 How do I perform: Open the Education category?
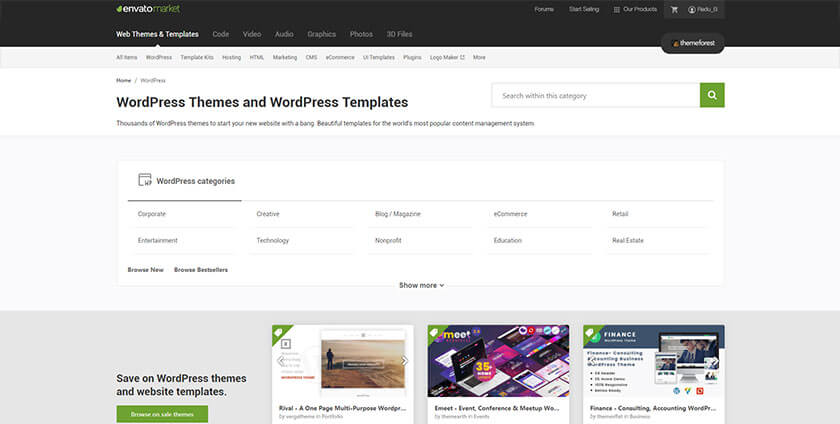pos(508,241)
